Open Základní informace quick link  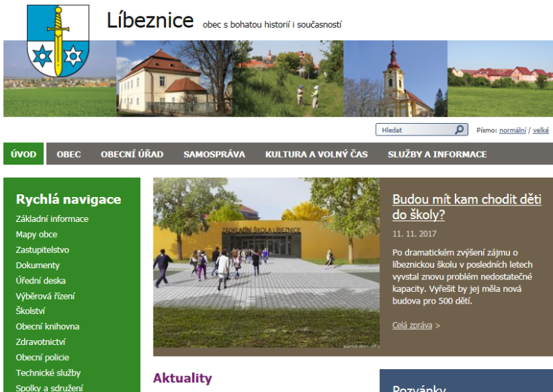click(x=52, y=219)
